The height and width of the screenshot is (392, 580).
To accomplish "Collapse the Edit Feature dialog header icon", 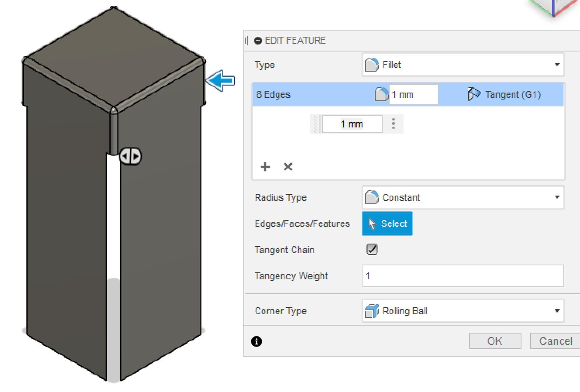I will 258,40.
